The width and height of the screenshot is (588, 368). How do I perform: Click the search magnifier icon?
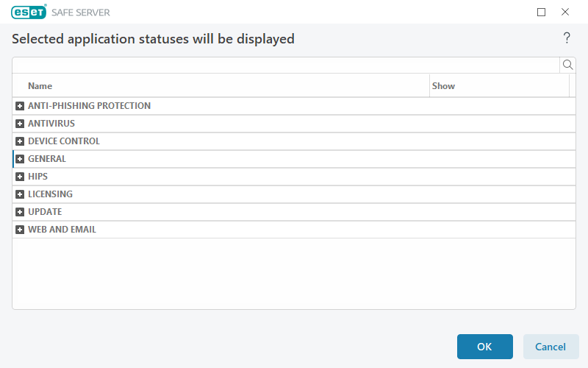(x=567, y=65)
